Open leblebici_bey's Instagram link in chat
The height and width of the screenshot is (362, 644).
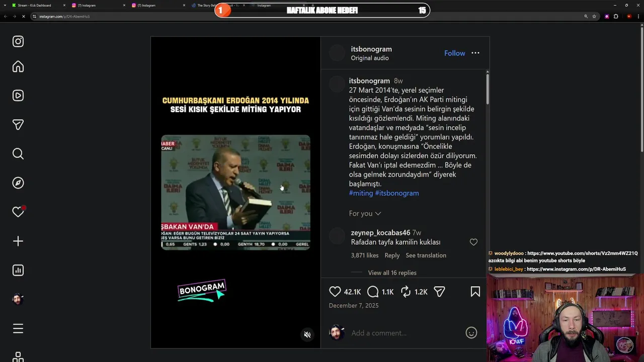576,269
